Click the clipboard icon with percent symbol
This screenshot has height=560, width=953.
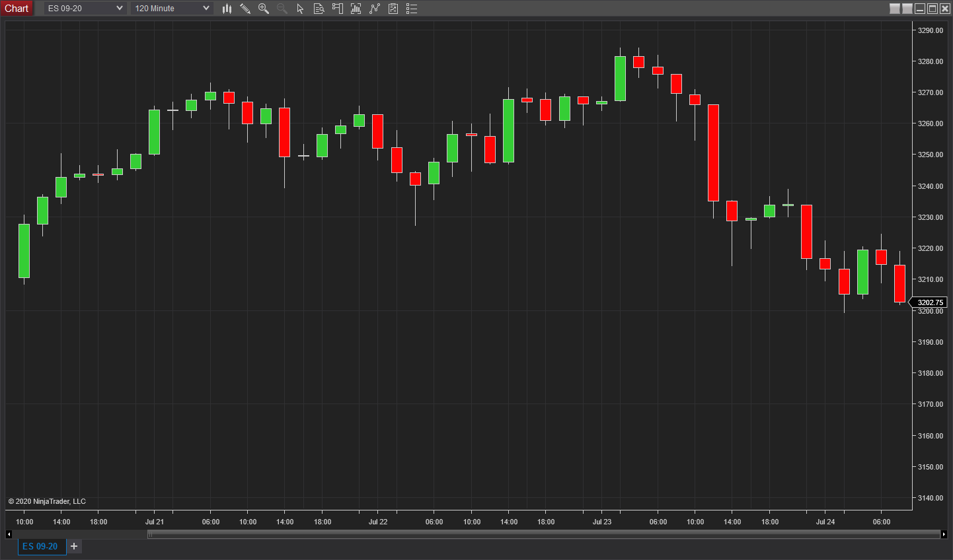pos(393,9)
